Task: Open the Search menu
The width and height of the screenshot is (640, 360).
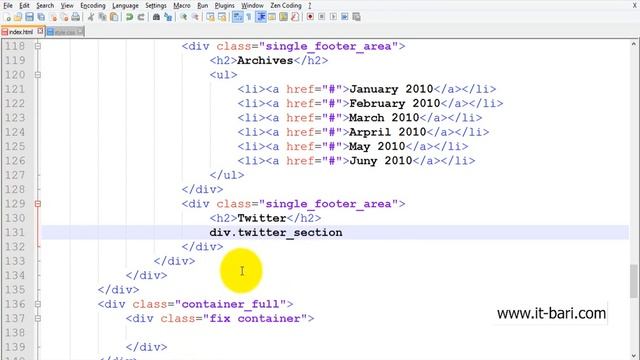Action: point(45,6)
